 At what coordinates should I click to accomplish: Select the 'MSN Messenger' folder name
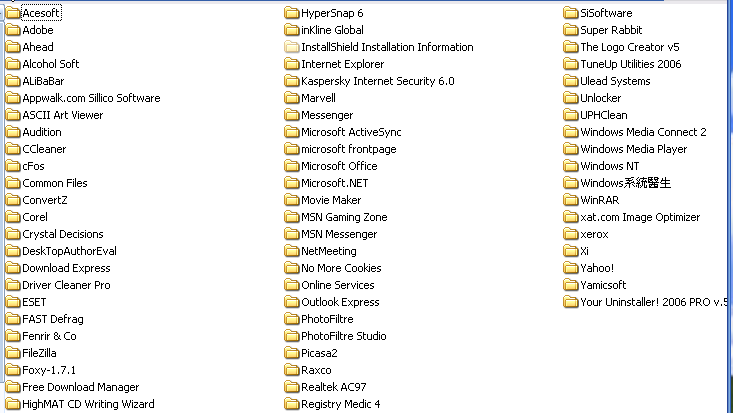(x=339, y=234)
